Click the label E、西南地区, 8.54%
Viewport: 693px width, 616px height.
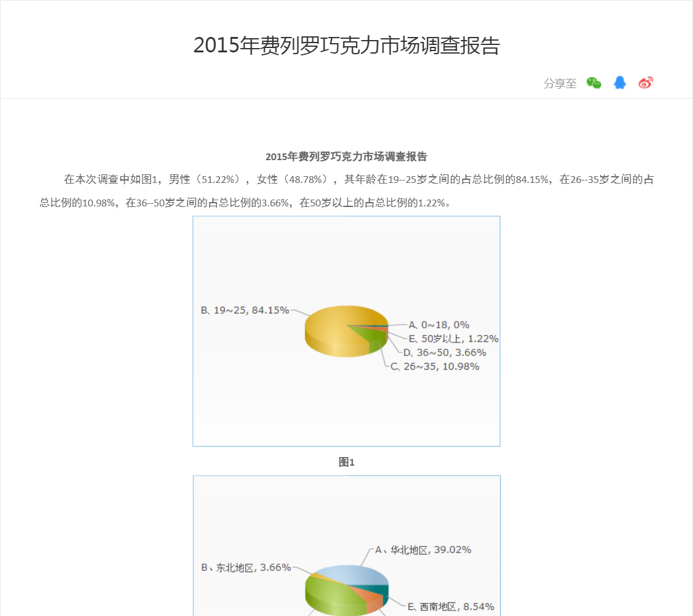451,607
